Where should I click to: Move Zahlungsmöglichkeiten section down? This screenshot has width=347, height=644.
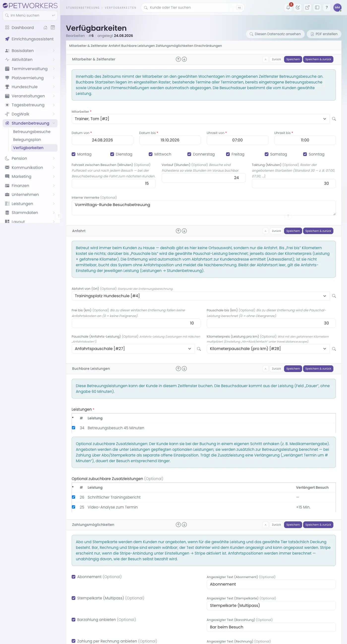pos(184,525)
